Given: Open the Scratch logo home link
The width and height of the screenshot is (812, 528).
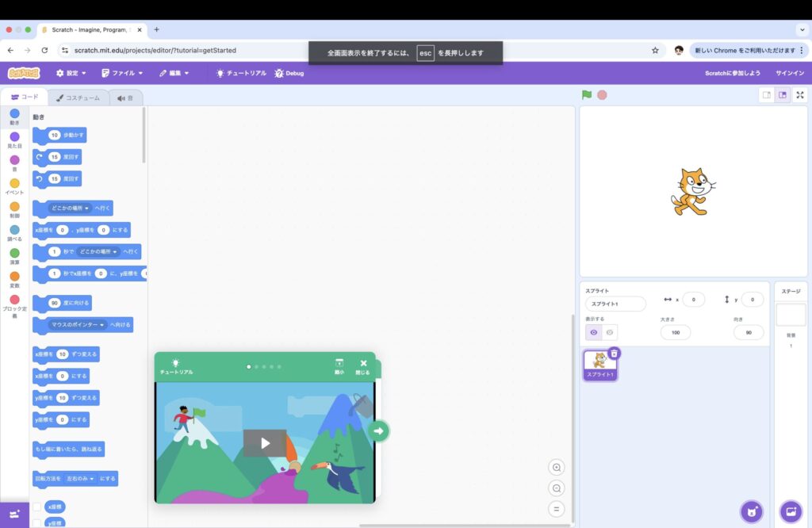Looking at the screenshot, I should tap(24, 73).
